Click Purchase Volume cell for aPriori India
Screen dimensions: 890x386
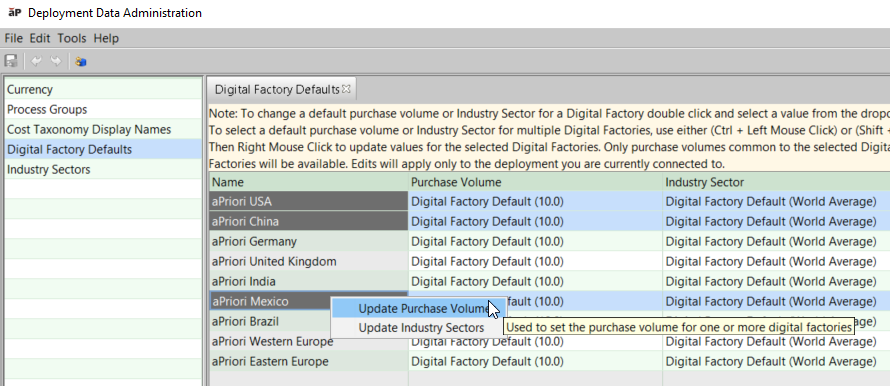pyautogui.click(x=535, y=281)
